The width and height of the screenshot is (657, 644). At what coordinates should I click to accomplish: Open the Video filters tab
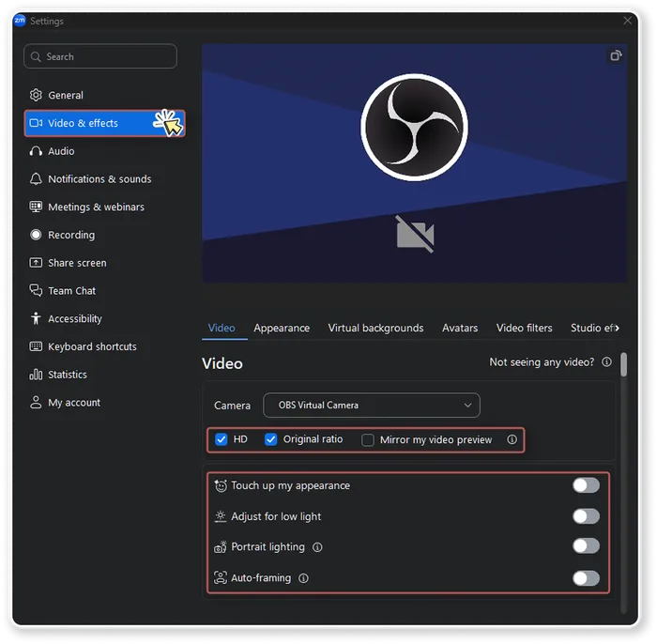(x=524, y=328)
